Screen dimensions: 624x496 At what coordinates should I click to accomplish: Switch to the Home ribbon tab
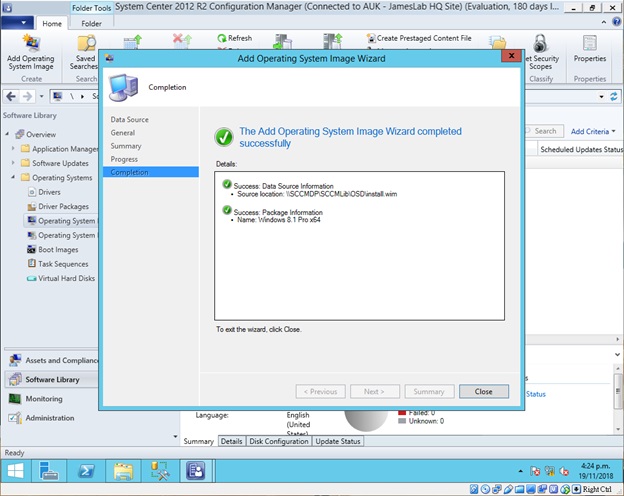pyautogui.click(x=52, y=23)
